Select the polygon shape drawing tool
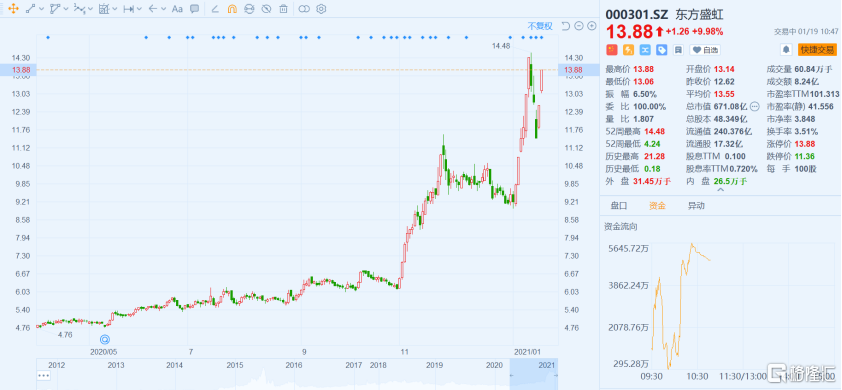This screenshot has width=842, height=390. click(x=55, y=9)
